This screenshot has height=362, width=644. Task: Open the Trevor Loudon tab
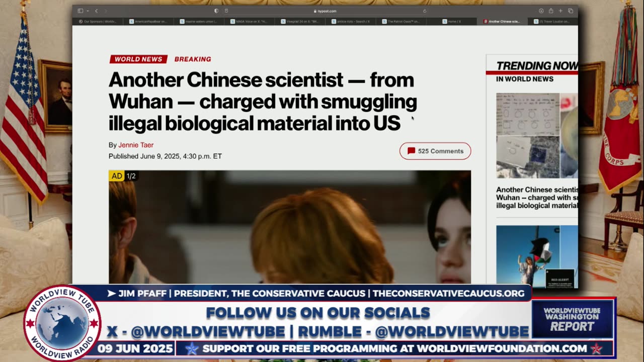click(552, 22)
